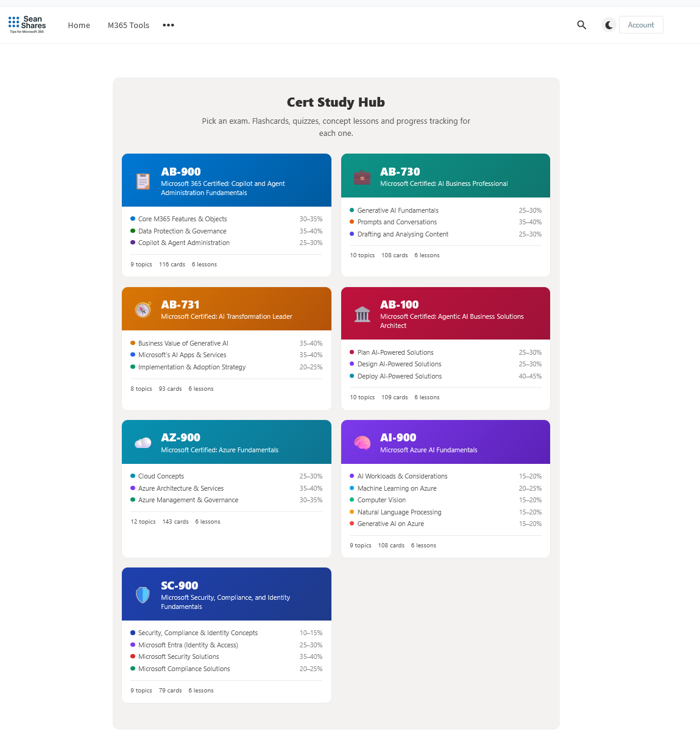Select Microsoft Security Solutions row
This screenshot has height=740, width=700.
[x=227, y=656]
